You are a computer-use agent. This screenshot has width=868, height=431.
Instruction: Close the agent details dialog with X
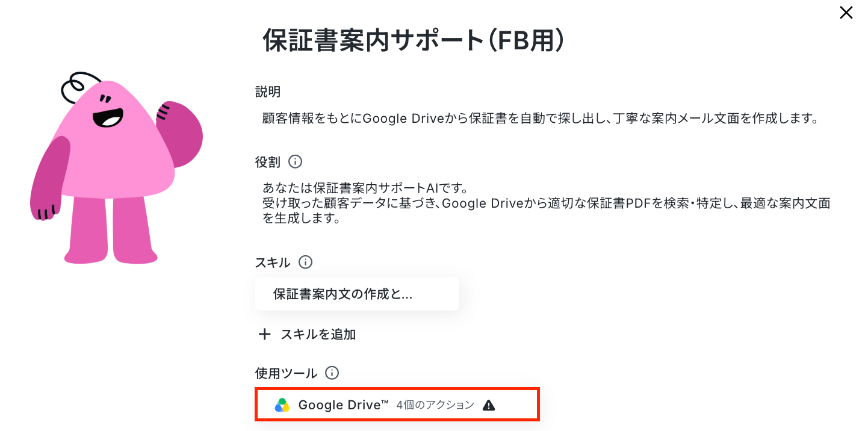(846, 13)
